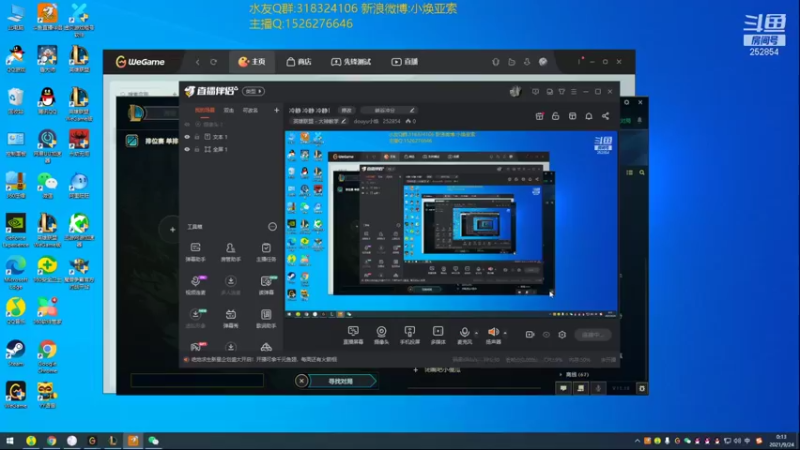Click the stream preview thumbnail

pos(451,223)
